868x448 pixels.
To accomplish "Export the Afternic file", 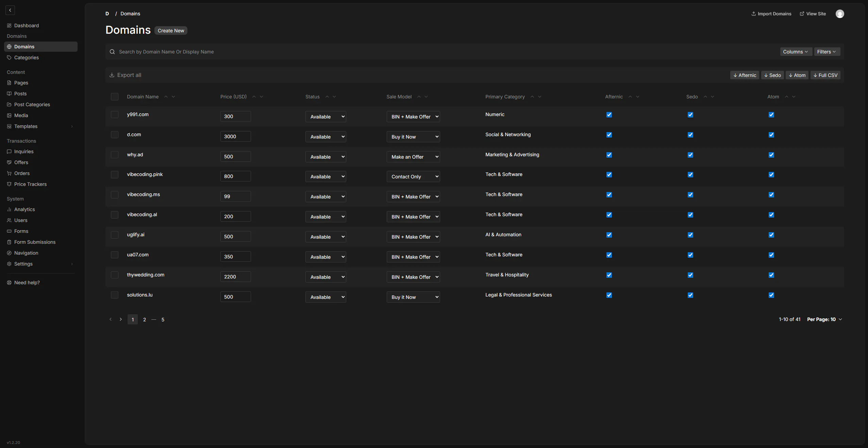I will 745,75.
